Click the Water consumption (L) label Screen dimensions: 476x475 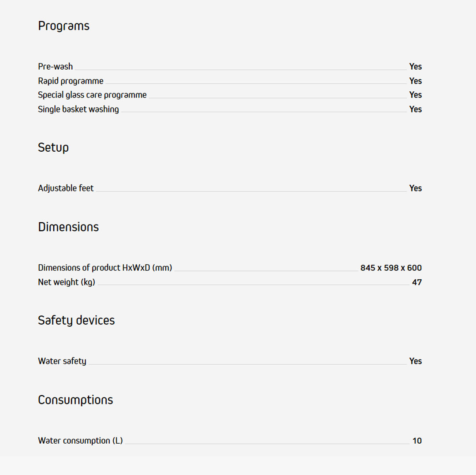pyautogui.click(x=80, y=441)
